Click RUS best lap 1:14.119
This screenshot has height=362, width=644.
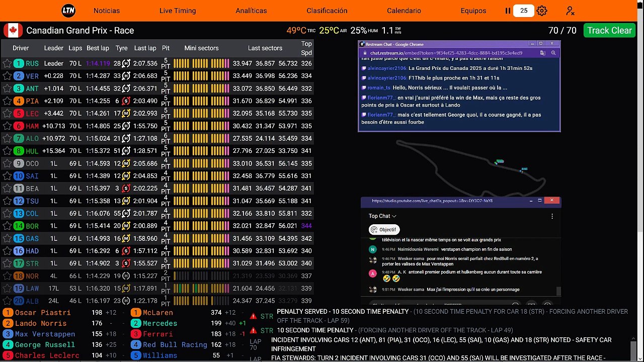[x=98, y=63]
